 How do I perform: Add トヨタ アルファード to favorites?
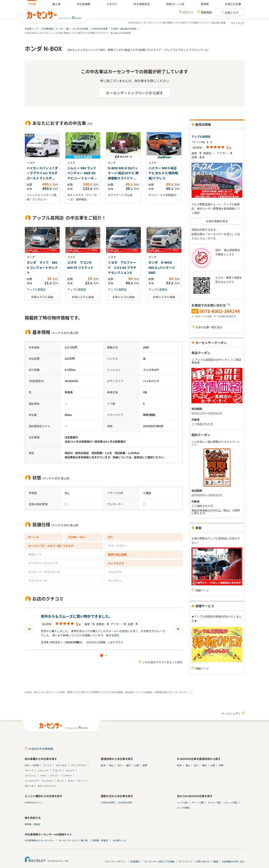(123, 297)
